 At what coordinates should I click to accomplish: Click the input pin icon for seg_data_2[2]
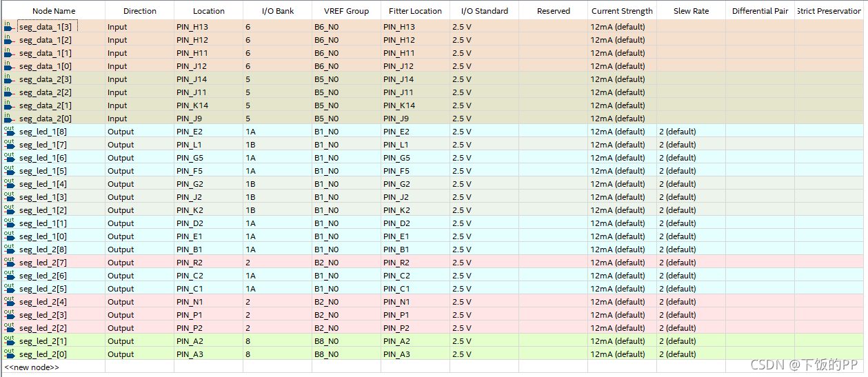click(9, 92)
